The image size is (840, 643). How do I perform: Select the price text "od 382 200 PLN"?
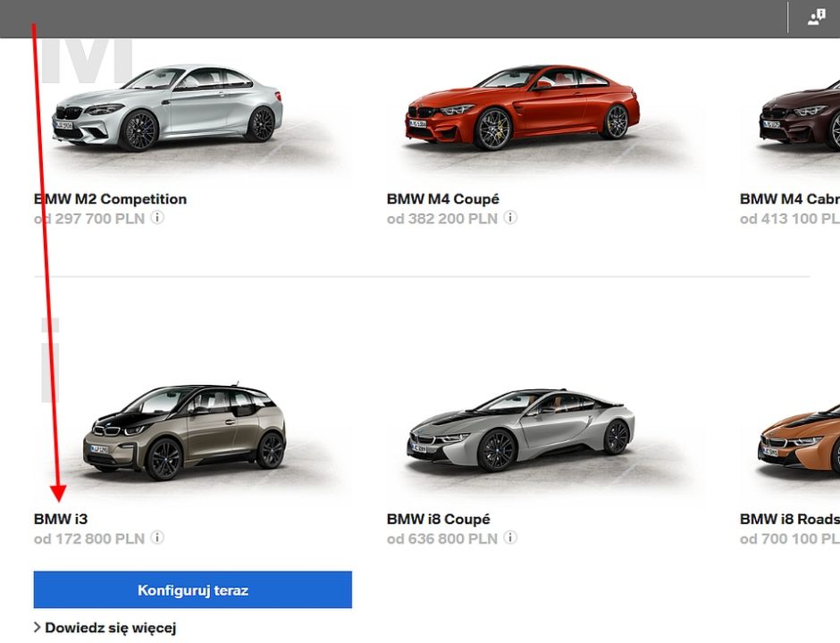(442, 219)
